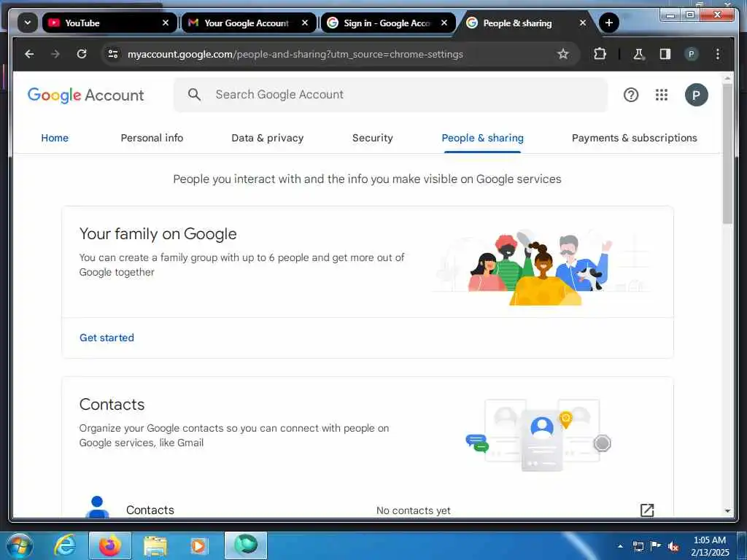Open the Google Account P avatar menu

tap(696, 95)
